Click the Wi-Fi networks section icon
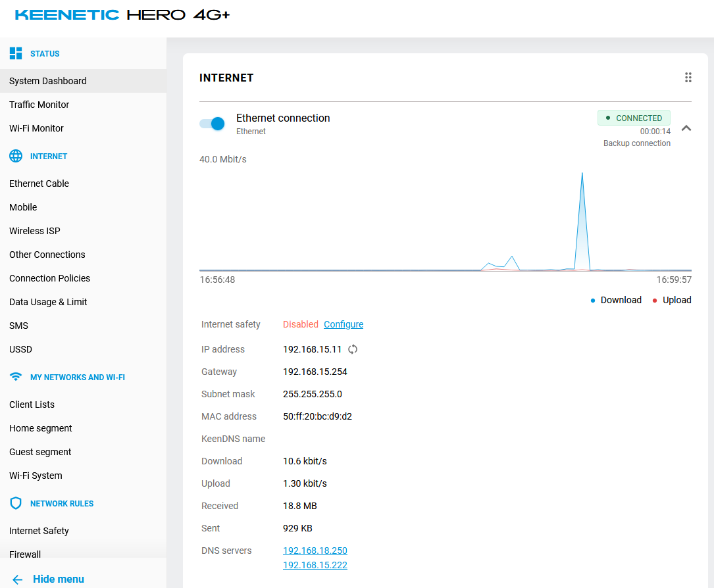Viewport: 714px width, 588px height. [x=16, y=377]
